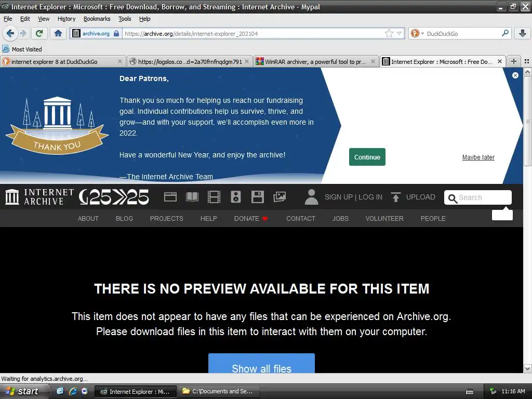Open the DONATE nav link

(x=251, y=219)
